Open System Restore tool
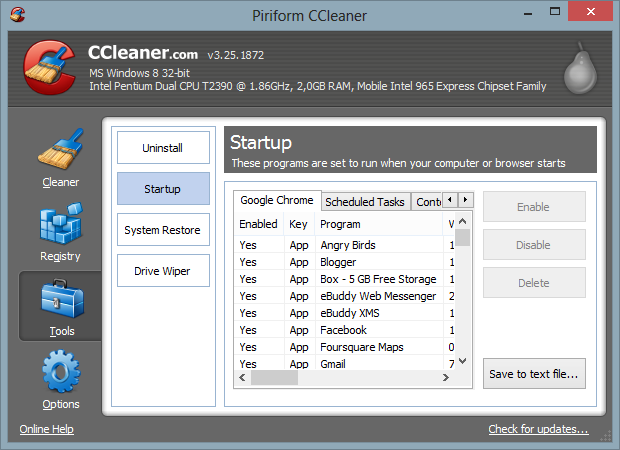 163,230
